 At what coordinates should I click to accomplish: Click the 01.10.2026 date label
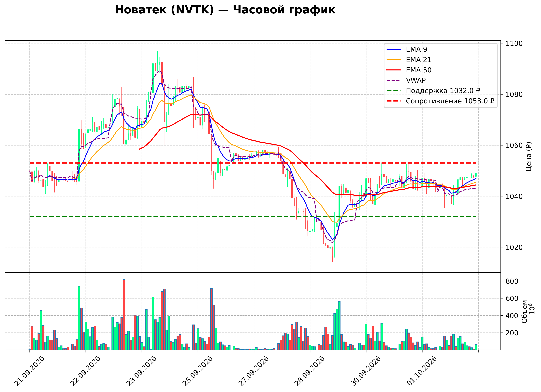coord(422,371)
